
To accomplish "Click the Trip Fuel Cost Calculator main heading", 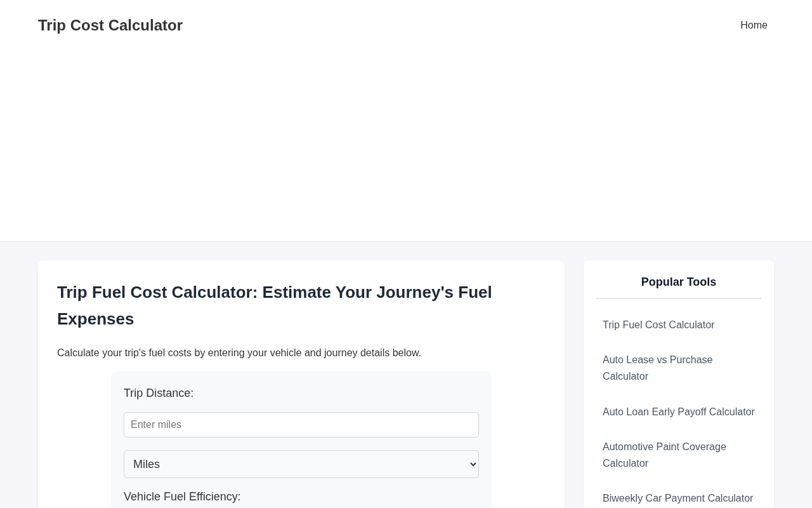I will click(275, 305).
